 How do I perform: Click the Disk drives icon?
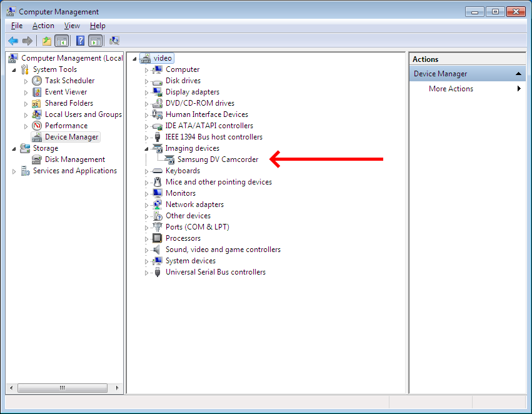click(x=158, y=82)
